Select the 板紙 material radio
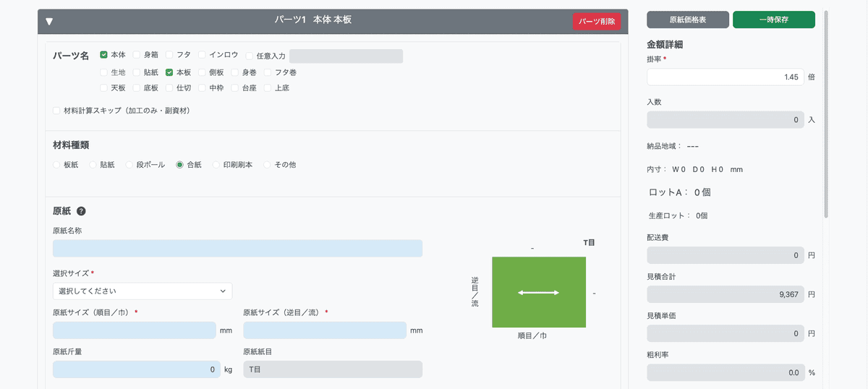 pos(56,165)
